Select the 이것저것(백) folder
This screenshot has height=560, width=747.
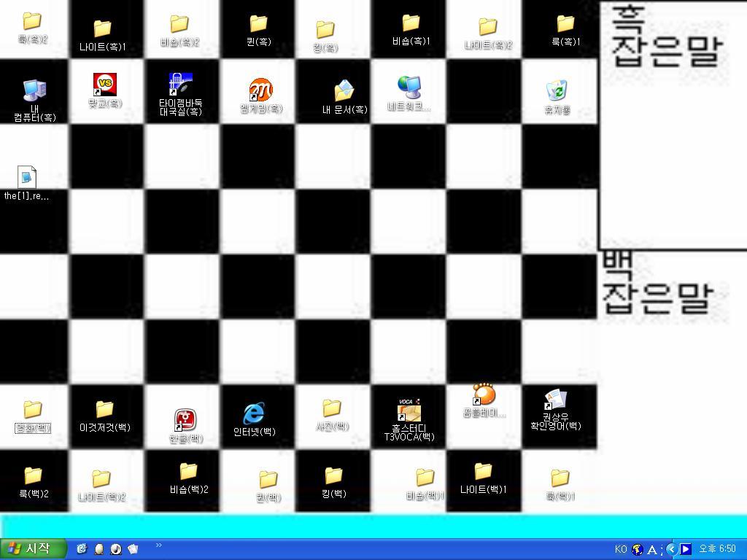(105, 416)
